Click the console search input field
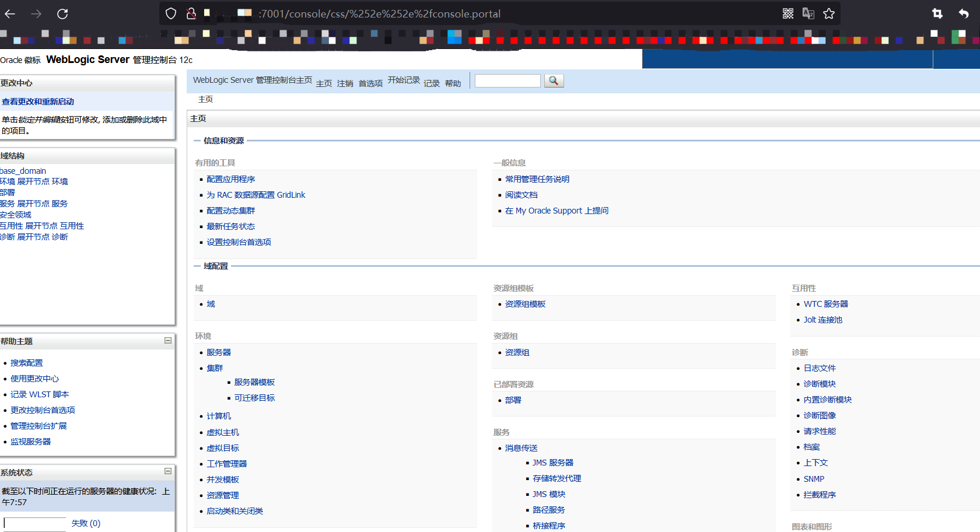The image size is (980, 532). [x=508, y=80]
